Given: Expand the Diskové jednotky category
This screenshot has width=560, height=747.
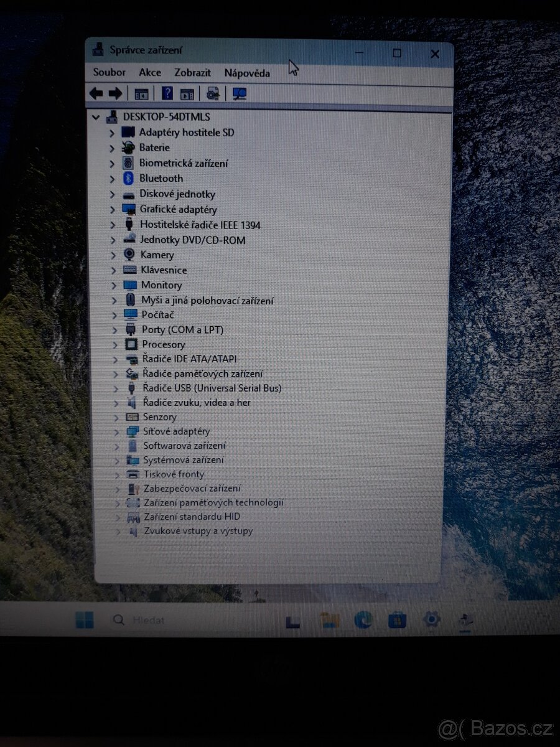Looking at the screenshot, I should coord(114,194).
